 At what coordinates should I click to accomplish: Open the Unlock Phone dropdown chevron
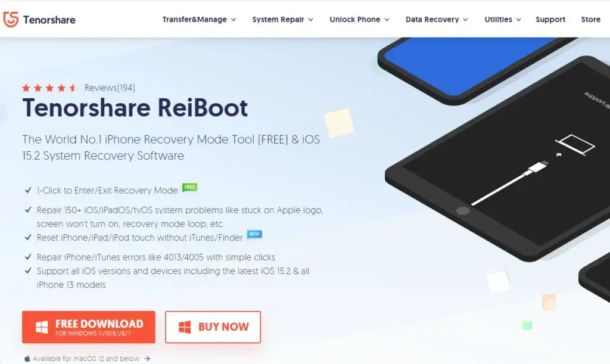coord(387,20)
